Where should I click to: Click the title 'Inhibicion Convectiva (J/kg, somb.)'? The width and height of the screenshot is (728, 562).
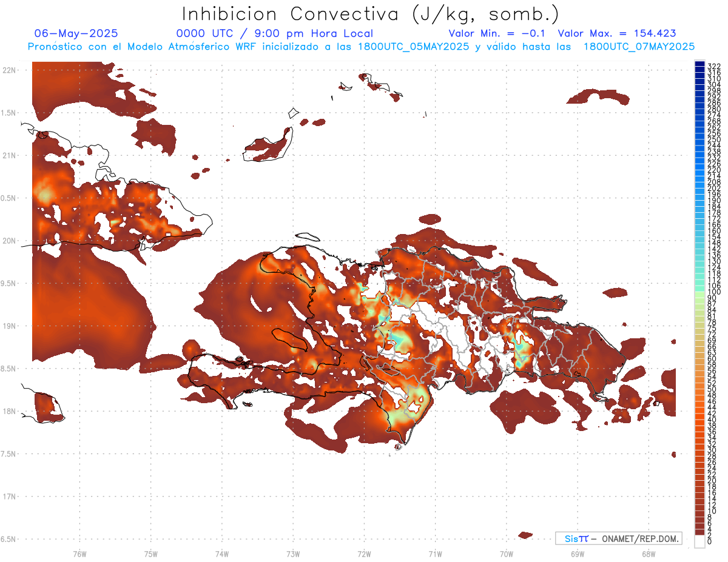[x=371, y=14]
